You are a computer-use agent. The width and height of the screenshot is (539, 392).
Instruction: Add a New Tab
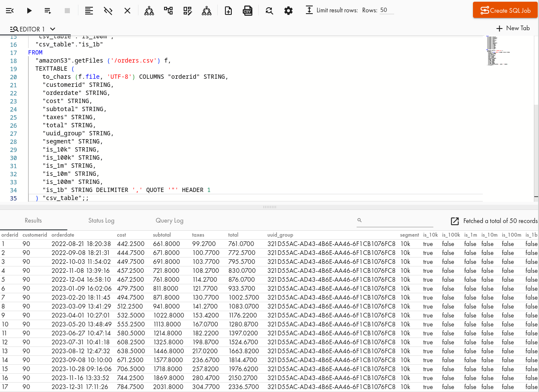(x=513, y=28)
